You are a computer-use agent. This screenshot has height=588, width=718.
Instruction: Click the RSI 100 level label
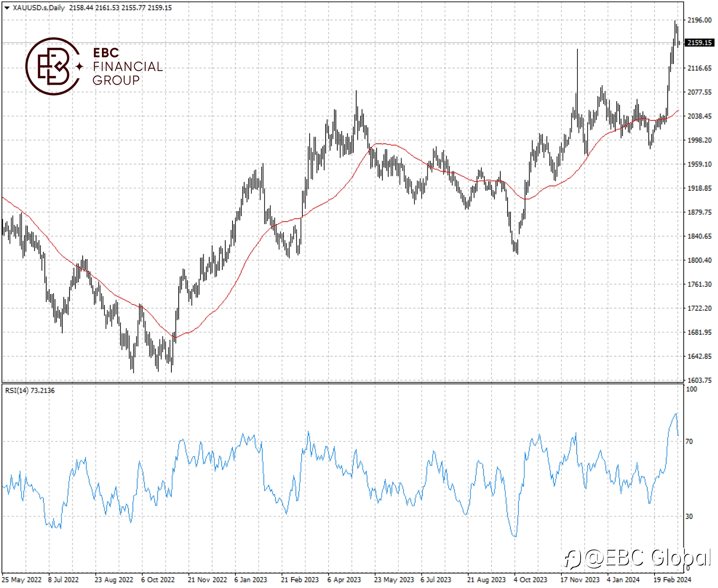pyautogui.click(x=691, y=389)
